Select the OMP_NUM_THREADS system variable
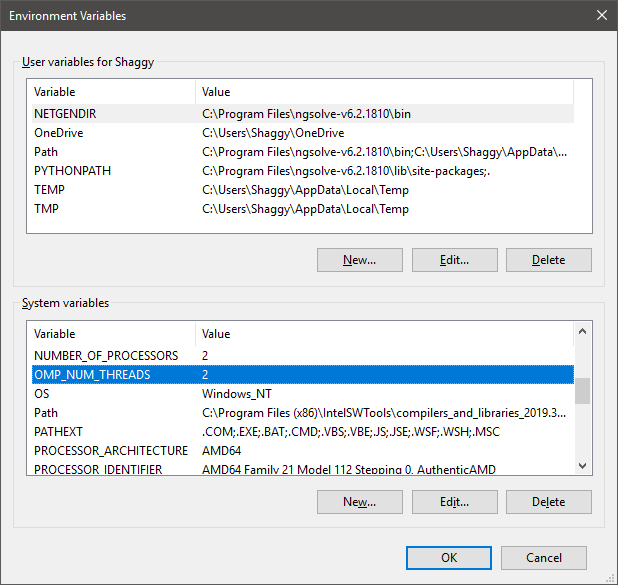The image size is (618, 585). pyautogui.click(x=303, y=374)
